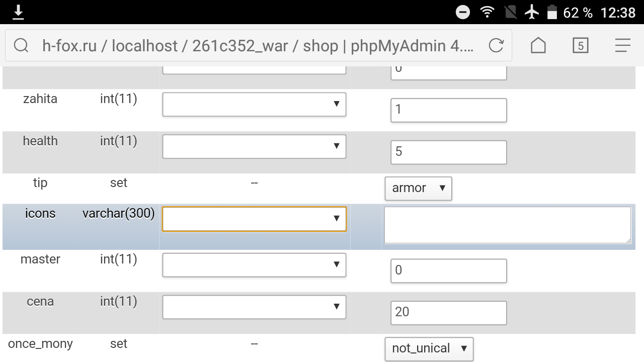This screenshot has width=644, height=362.
Task: Click the address bar URL text
Action: pos(257,46)
